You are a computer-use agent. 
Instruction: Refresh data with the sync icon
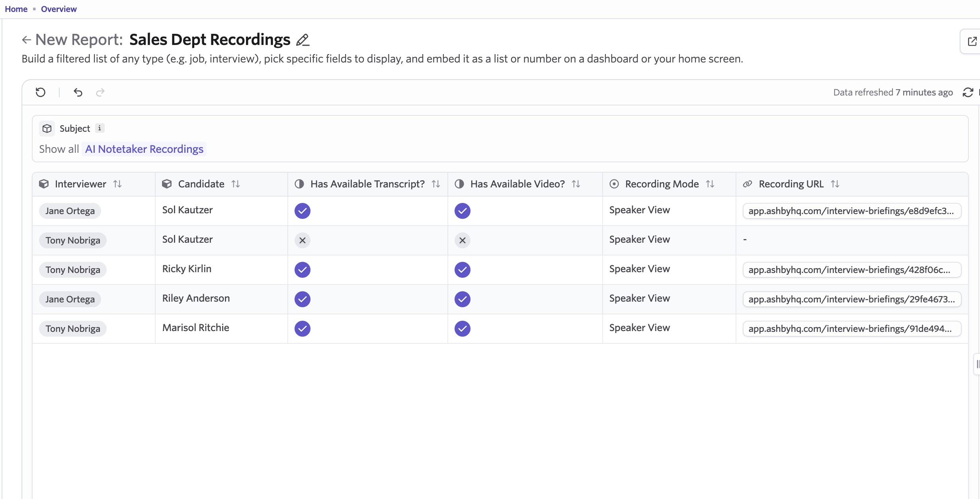968,92
